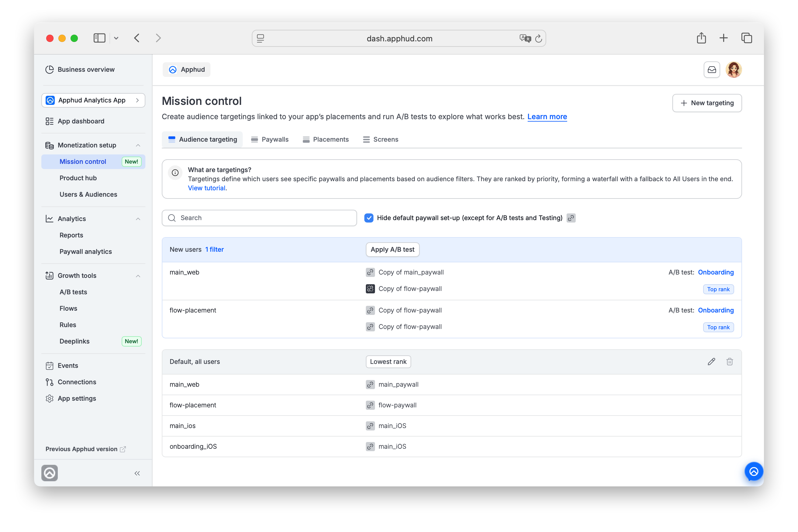Open Paywall analytics in sidebar
Image resolution: width=798 pixels, height=532 pixels.
tap(85, 251)
